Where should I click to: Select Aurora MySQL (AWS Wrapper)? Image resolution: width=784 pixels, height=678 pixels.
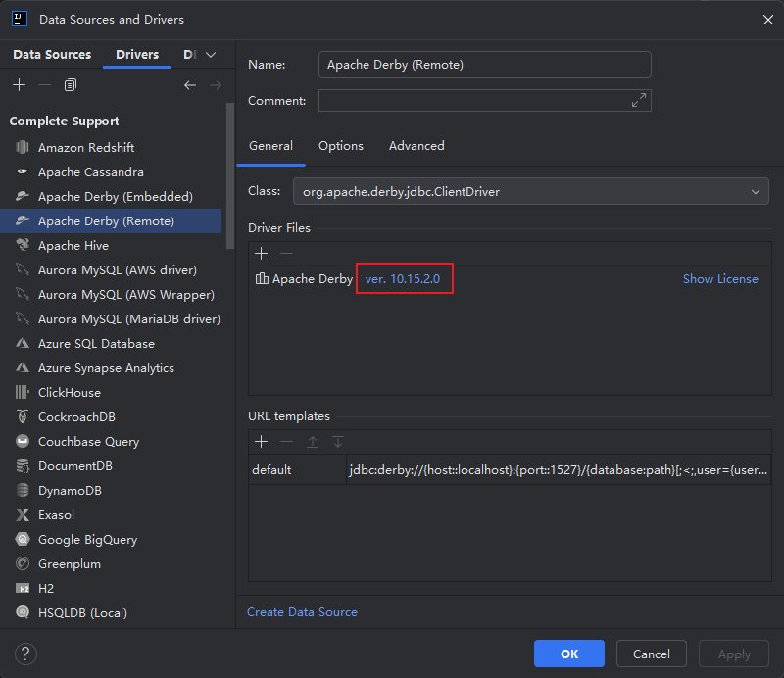[x=111, y=294]
